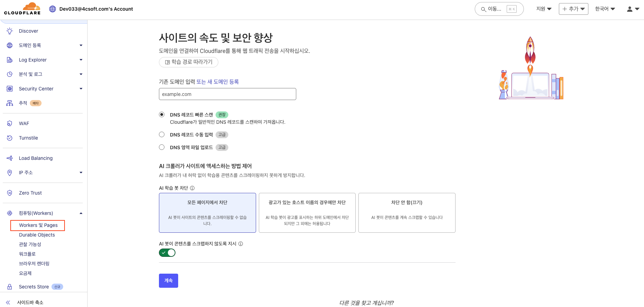644x307 pixels.
Task: Click 학습 경로 따라가기 button
Action: pos(188,62)
